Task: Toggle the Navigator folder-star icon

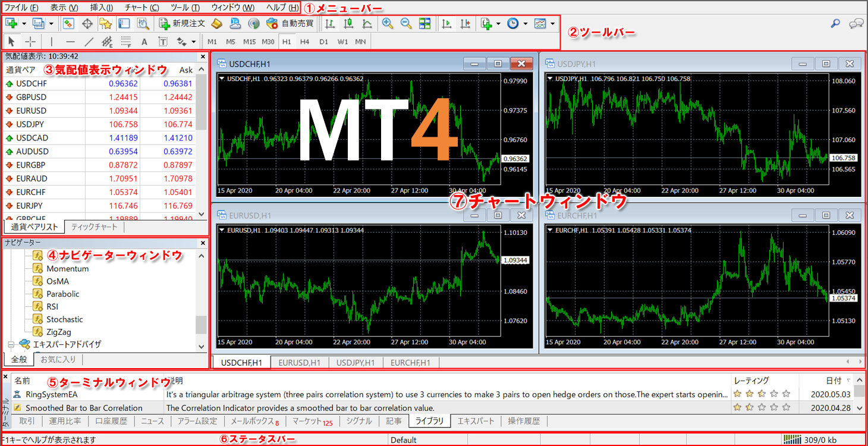Action: point(106,24)
